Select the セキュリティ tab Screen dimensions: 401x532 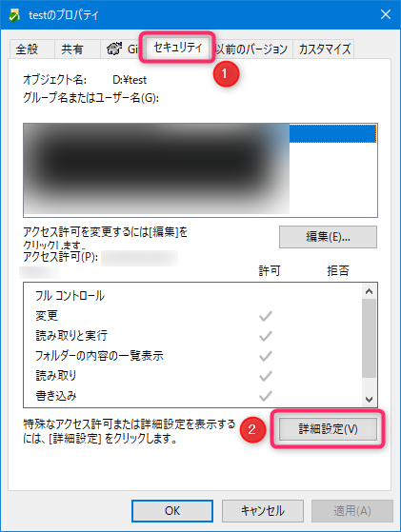[x=177, y=48]
